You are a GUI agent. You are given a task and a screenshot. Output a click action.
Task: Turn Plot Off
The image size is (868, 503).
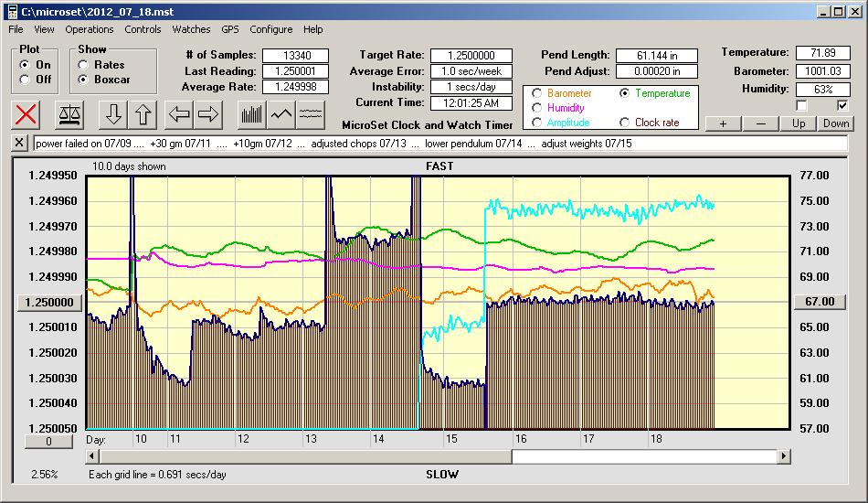point(25,80)
